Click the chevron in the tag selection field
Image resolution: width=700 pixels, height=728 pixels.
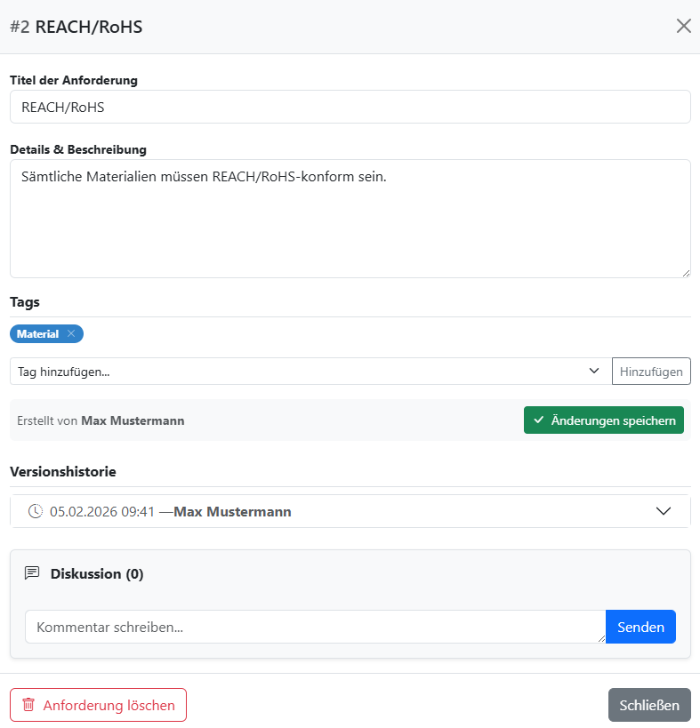click(x=593, y=371)
